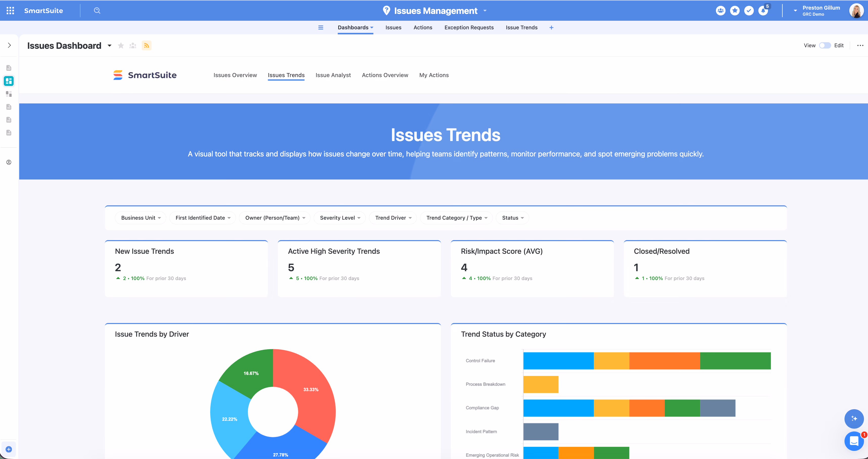Add new tab with plus icon
Image resolution: width=868 pixels, height=459 pixels.
pyautogui.click(x=551, y=27)
